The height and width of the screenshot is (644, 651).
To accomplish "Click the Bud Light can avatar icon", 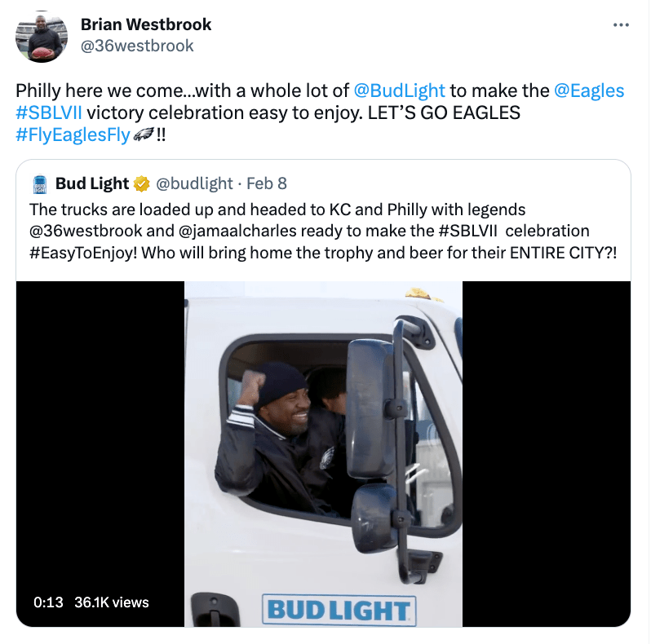I will point(39,184).
